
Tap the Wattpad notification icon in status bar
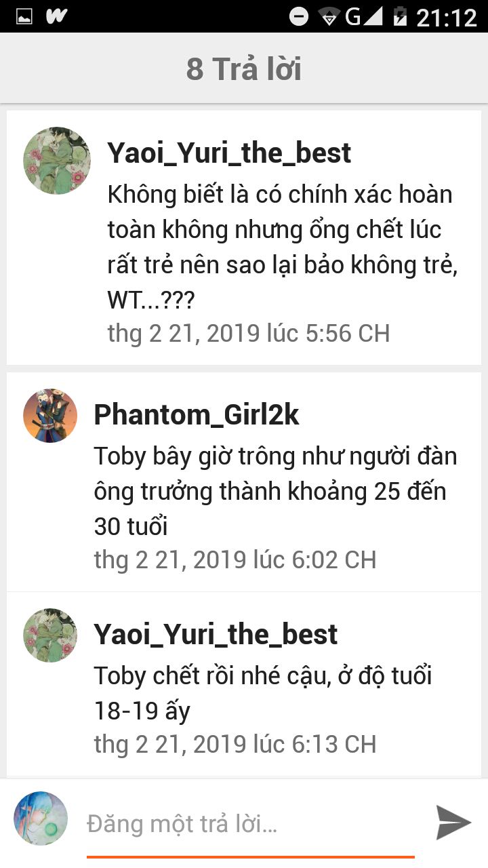point(56,16)
